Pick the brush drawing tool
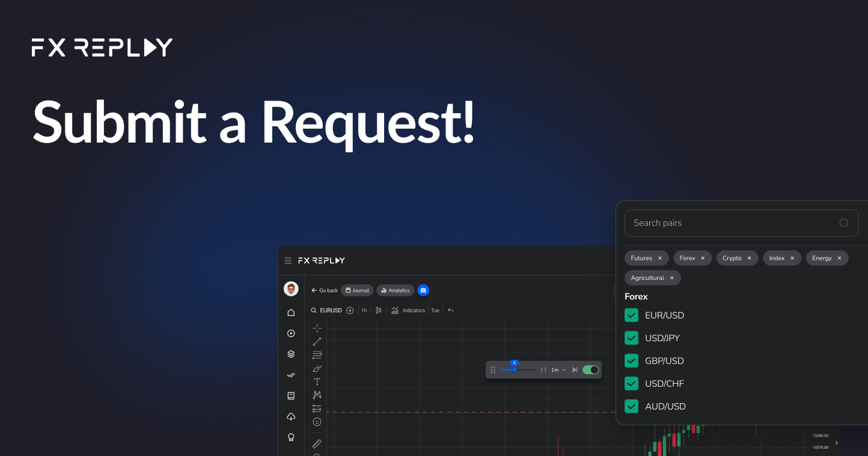Screen dimensions: 868x456 [x=317, y=368]
